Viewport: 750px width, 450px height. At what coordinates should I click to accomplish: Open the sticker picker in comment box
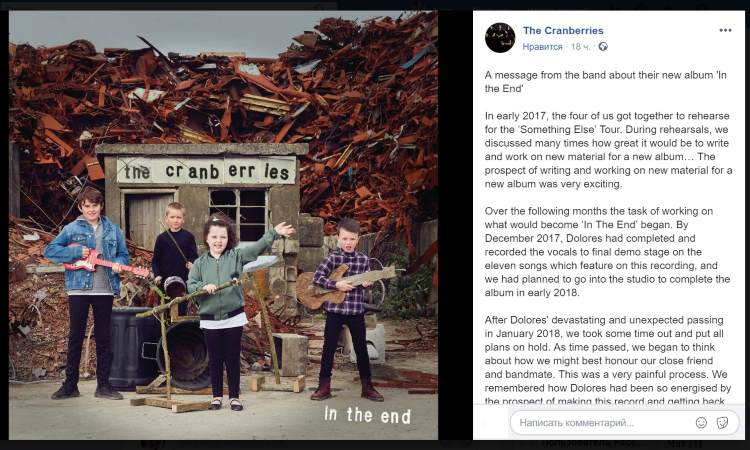click(x=722, y=422)
